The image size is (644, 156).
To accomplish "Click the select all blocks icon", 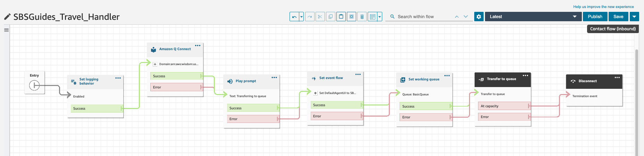I will pyautogui.click(x=351, y=17).
